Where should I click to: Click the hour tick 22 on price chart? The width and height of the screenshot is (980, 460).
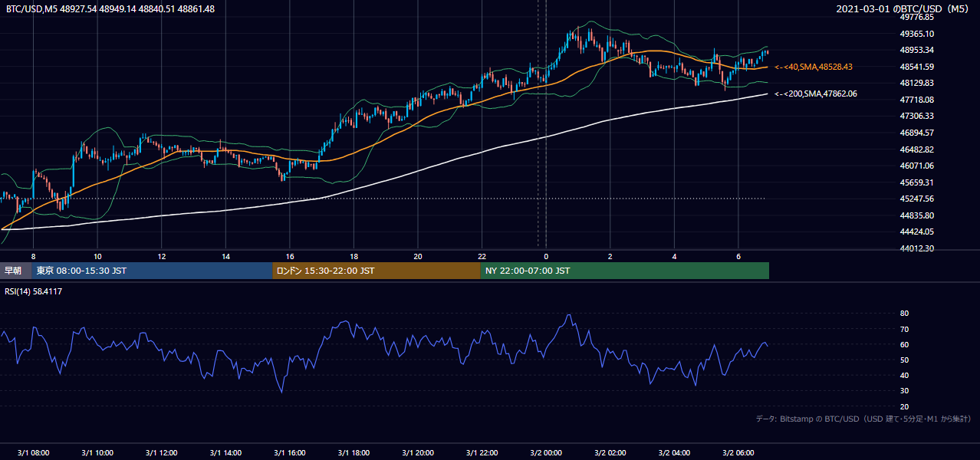[482, 255]
